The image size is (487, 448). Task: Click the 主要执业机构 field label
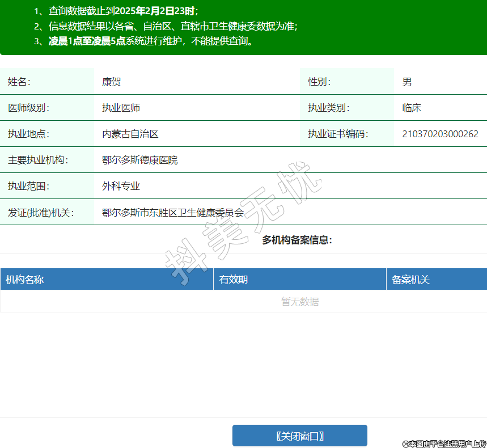38,160
